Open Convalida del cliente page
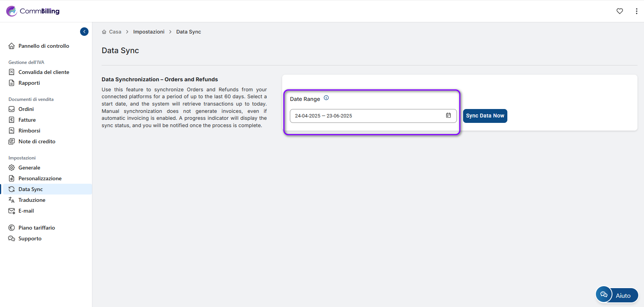This screenshot has width=644, height=307. click(43, 72)
